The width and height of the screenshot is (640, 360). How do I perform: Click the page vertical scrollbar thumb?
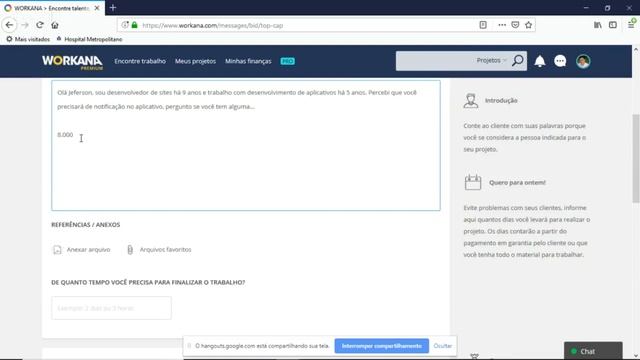click(x=636, y=158)
